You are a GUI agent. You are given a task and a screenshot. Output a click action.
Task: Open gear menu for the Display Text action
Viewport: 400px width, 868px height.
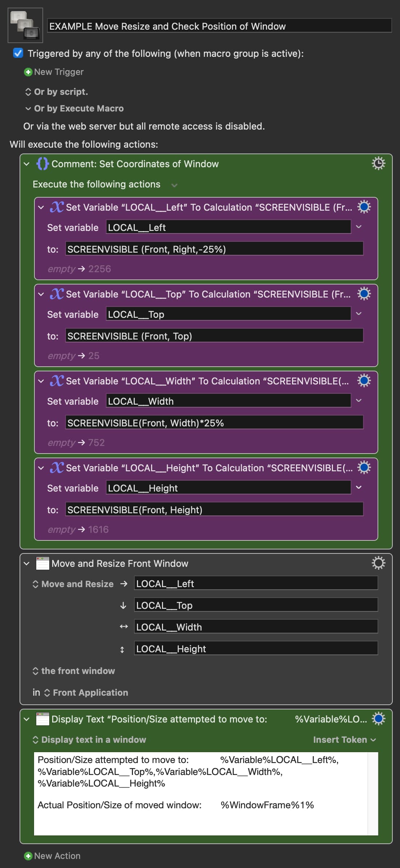pyautogui.click(x=378, y=719)
